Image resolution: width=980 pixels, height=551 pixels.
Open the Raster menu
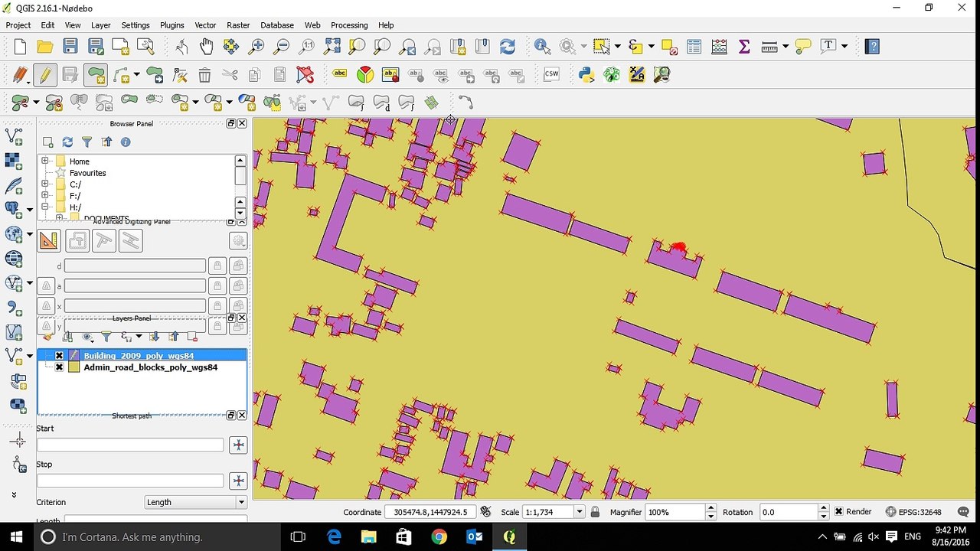pyautogui.click(x=238, y=25)
